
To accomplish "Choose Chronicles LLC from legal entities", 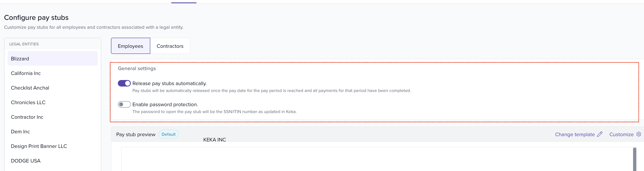I will pyautogui.click(x=28, y=103).
